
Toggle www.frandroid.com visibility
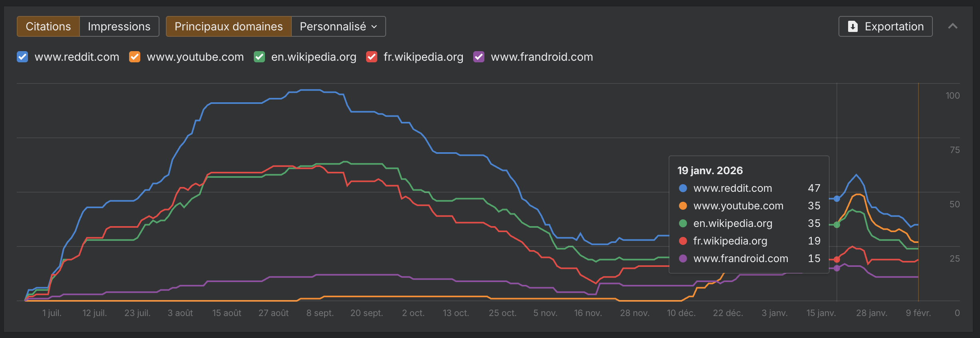(x=478, y=57)
